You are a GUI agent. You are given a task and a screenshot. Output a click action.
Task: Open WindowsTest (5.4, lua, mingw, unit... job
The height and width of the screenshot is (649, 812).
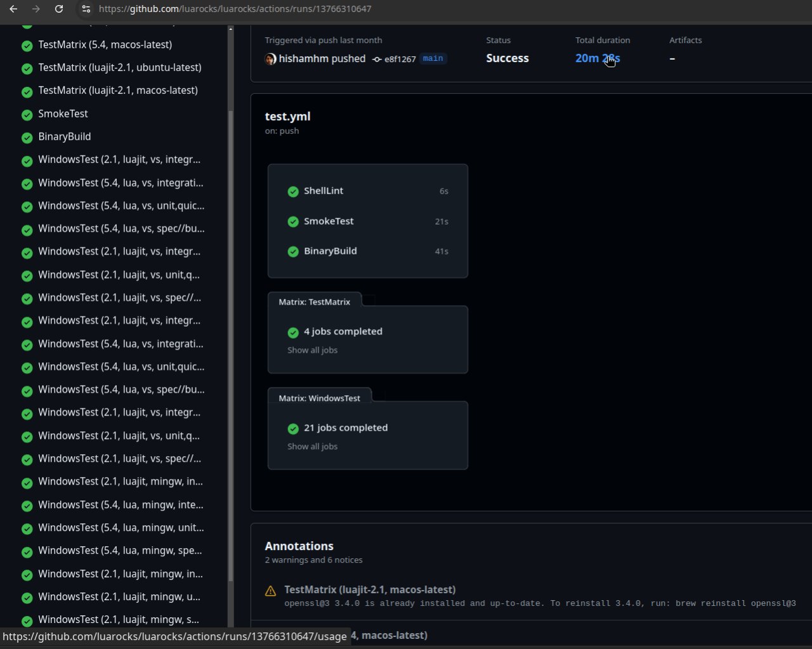click(121, 528)
